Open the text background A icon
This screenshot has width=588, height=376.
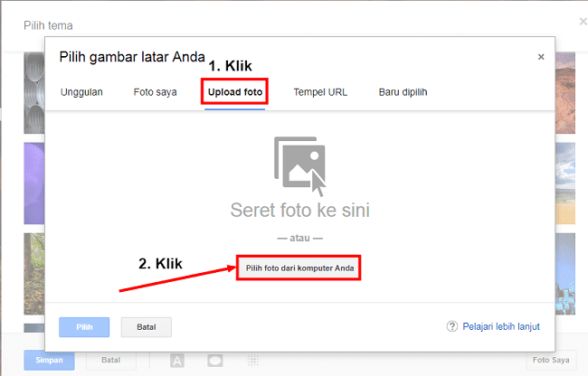pos(177,361)
